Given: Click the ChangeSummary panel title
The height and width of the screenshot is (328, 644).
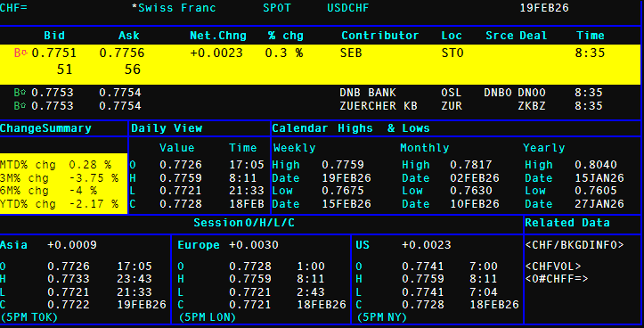Looking at the screenshot, I should click(x=45, y=128).
